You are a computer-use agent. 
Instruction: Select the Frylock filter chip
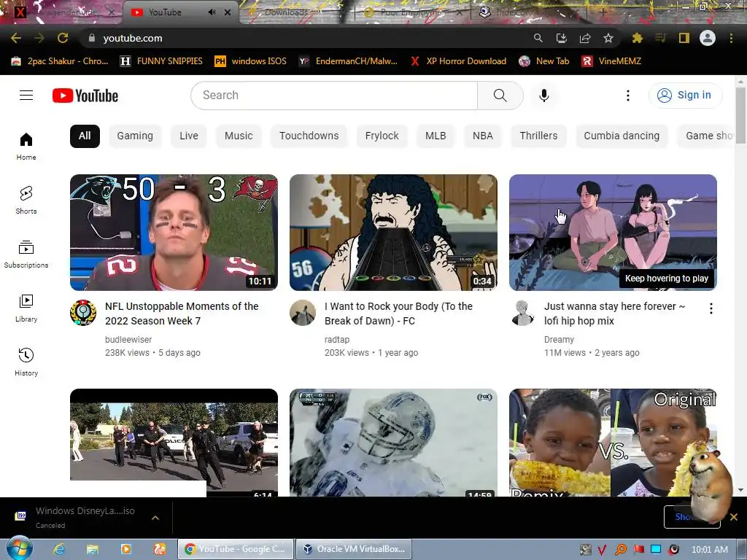coord(382,136)
